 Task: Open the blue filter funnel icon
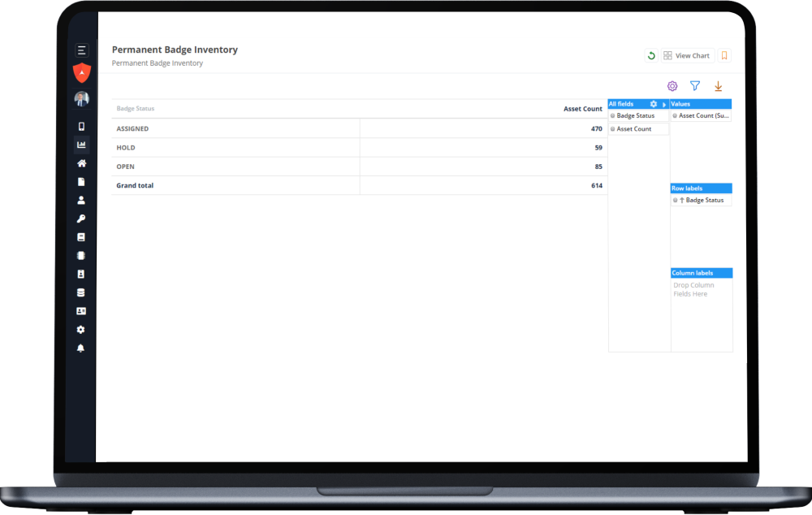pyautogui.click(x=695, y=86)
